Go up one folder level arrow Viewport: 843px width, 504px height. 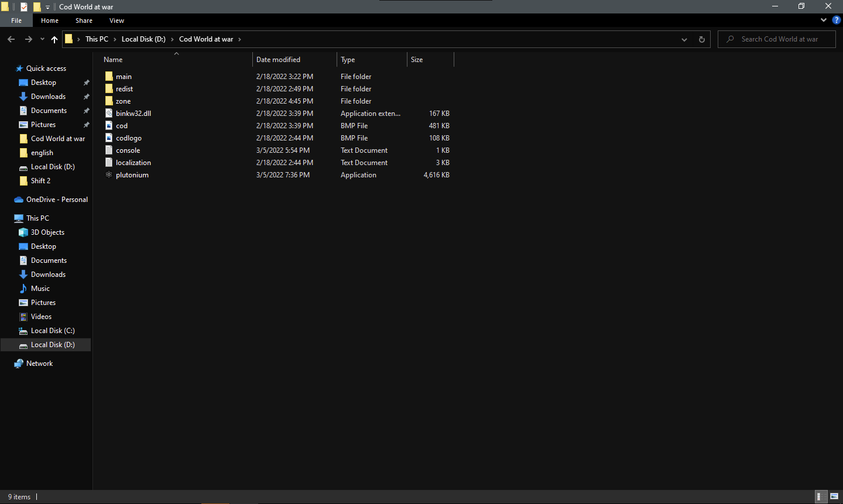(x=54, y=39)
